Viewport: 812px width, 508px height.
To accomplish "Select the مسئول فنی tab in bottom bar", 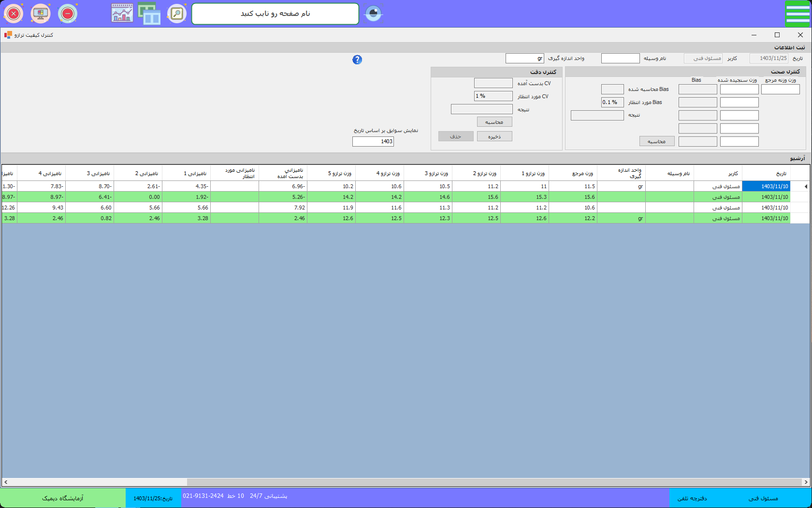I will 763,498.
